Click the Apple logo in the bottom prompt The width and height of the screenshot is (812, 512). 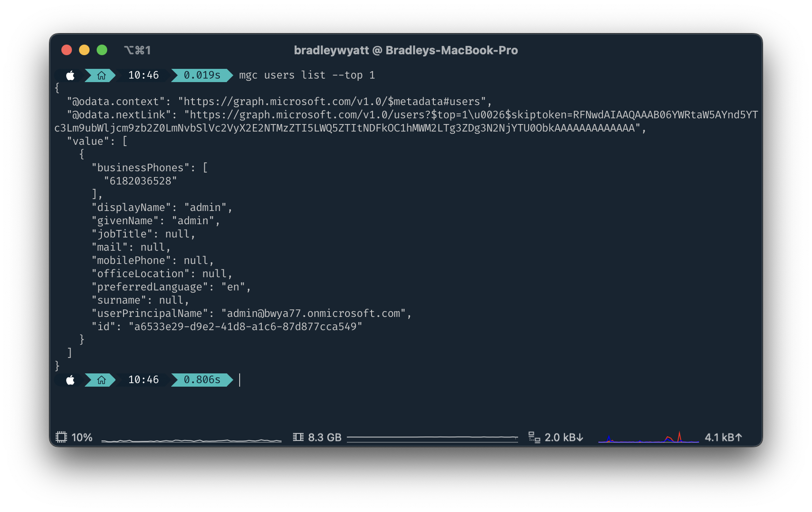click(x=70, y=380)
